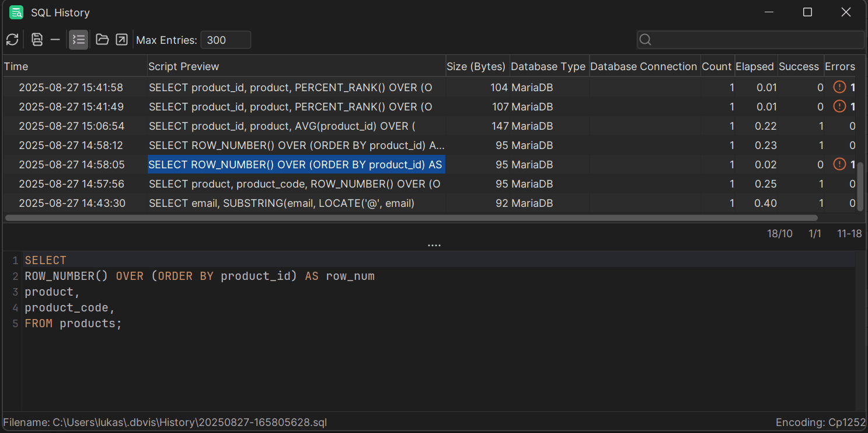Click the split pane divider dots handle
This screenshot has height=433, width=868.
[x=434, y=245]
